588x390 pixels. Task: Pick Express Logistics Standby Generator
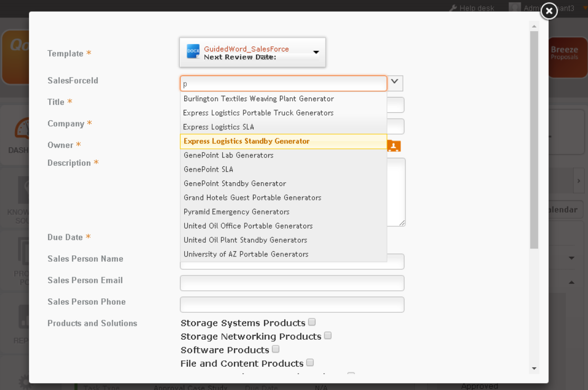[284, 141]
